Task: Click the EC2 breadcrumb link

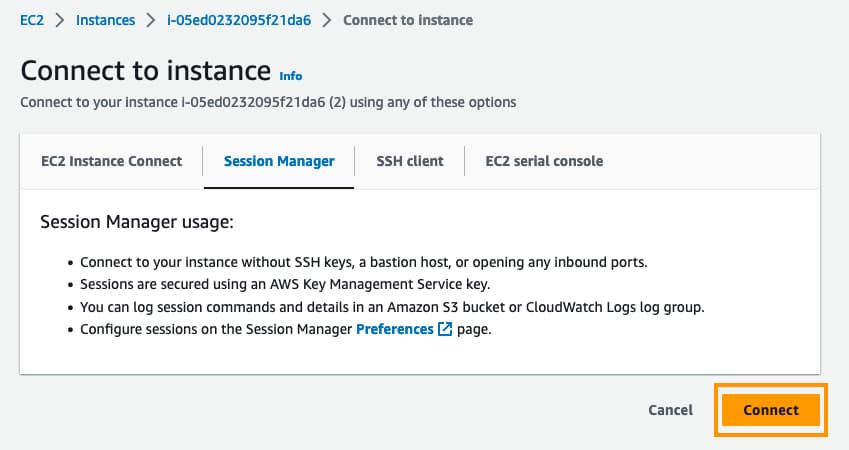Action: coord(32,20)
